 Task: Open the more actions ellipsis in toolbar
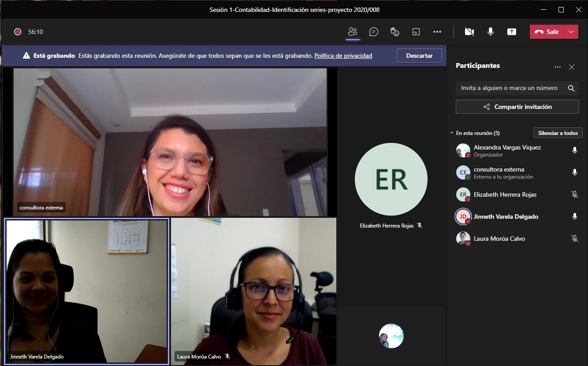pyautogui.click(x=437, y=32)
